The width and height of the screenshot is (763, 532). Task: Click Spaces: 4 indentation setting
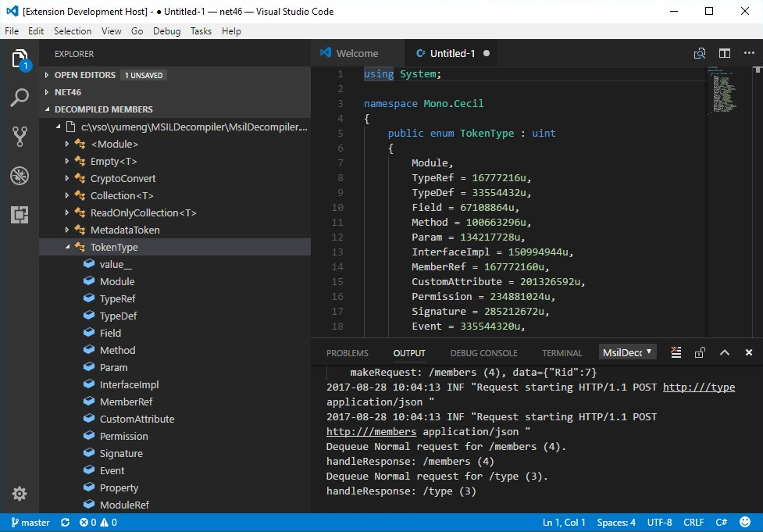click(x=616, y=523)
